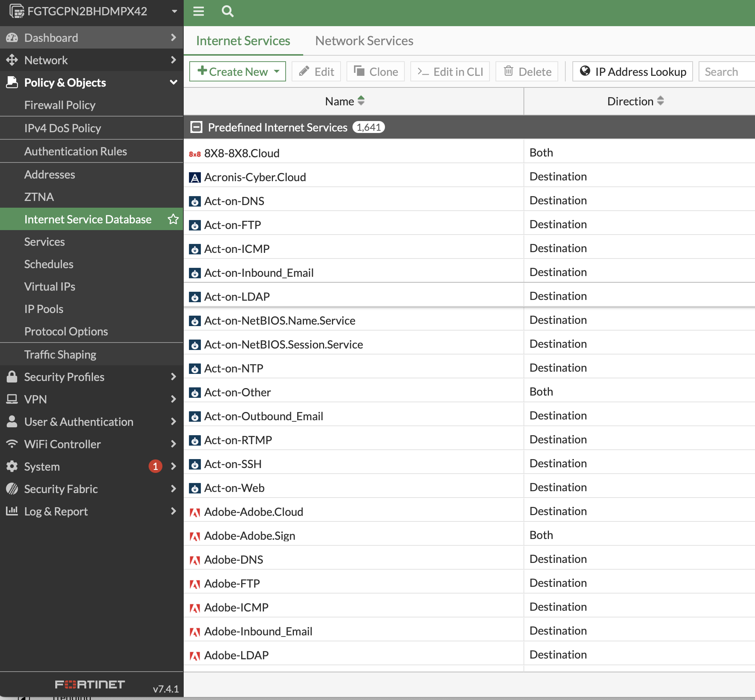
Task: Click the Delete button
Action: [x=527, y=71]
